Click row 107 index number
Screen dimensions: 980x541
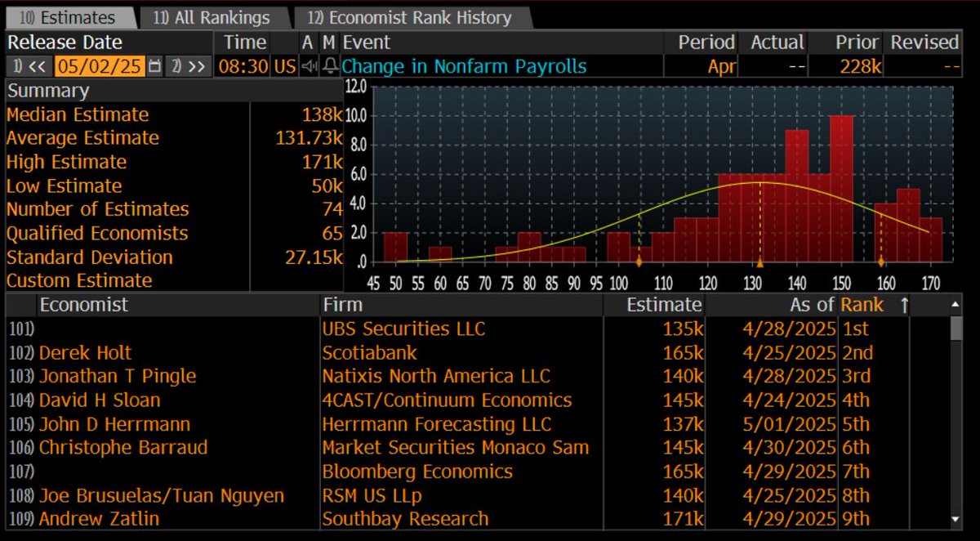(x=20, y=472)
